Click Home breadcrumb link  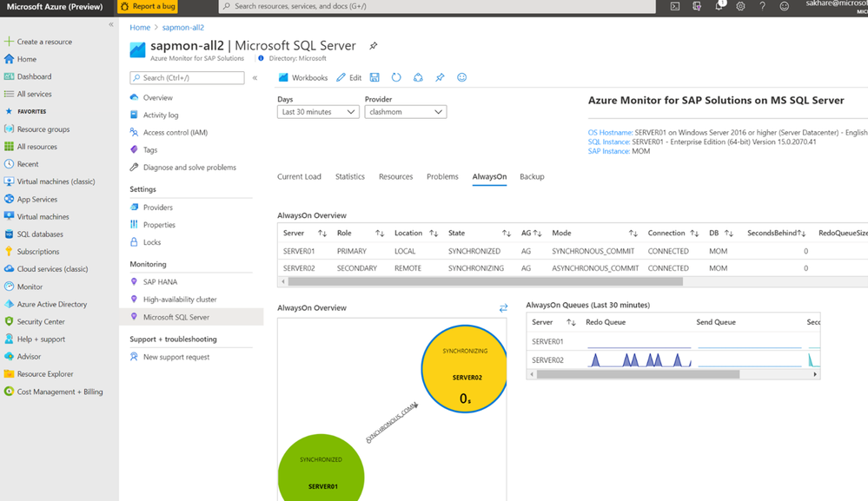[x=140, y=27]
